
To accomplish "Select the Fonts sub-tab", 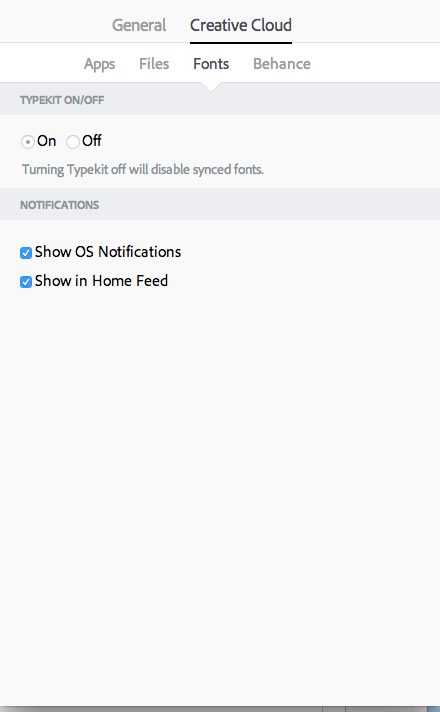I will pyautogui.click(x=211, y=64).
